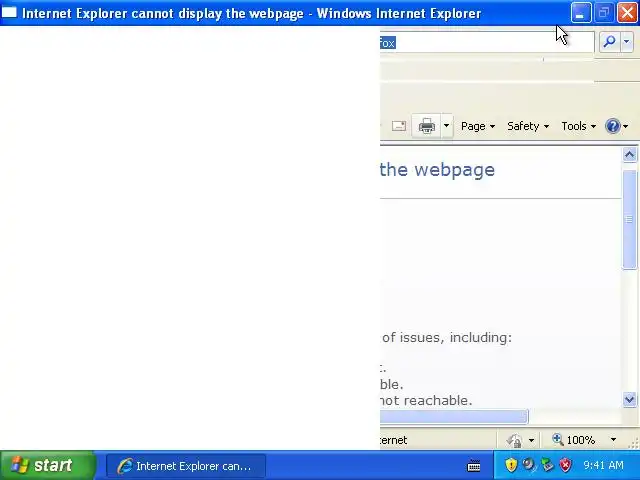This screenshot has height=480, width=640.
Task: Click the Protected Mode lock icon in status bar
Action: point(514,440)
